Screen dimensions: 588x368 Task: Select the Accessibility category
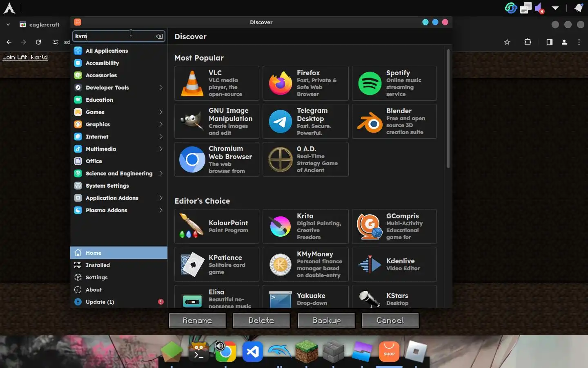point(119,63)
